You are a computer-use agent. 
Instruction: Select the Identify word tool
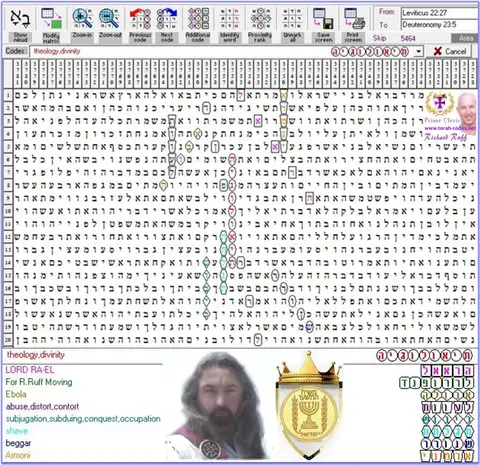[x=229, y=25]
